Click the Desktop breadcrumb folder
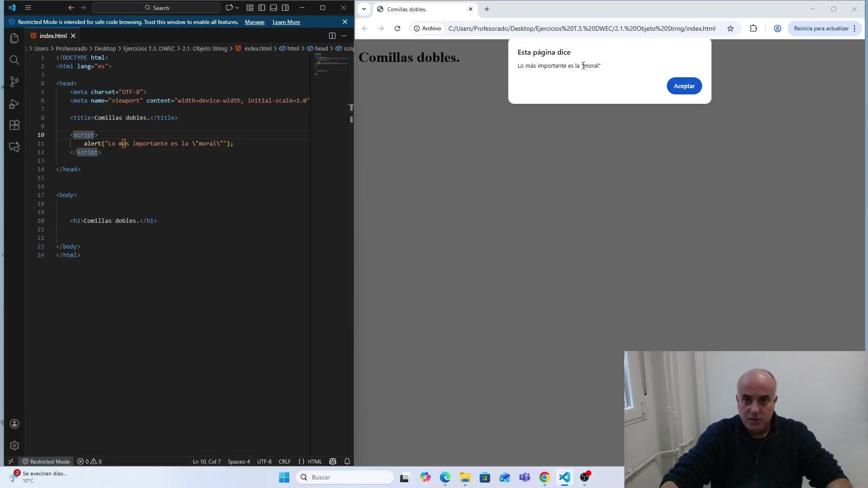This screenshot has width=868, height=488. [105, 48]
